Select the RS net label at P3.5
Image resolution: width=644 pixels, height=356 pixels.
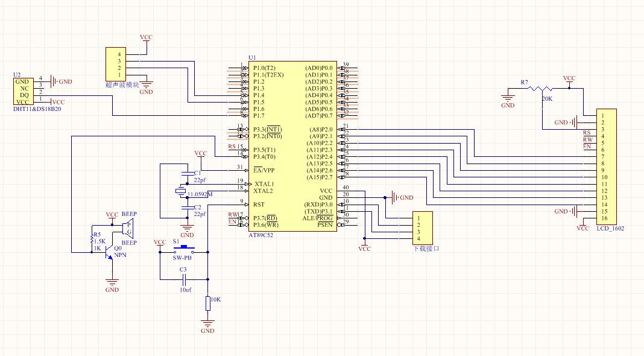232,147
